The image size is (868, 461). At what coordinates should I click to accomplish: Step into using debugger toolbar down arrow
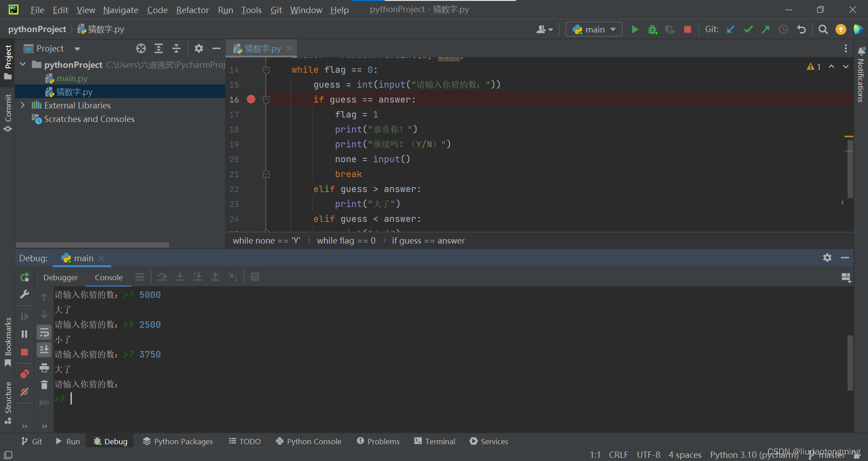(x=180, y=277)
